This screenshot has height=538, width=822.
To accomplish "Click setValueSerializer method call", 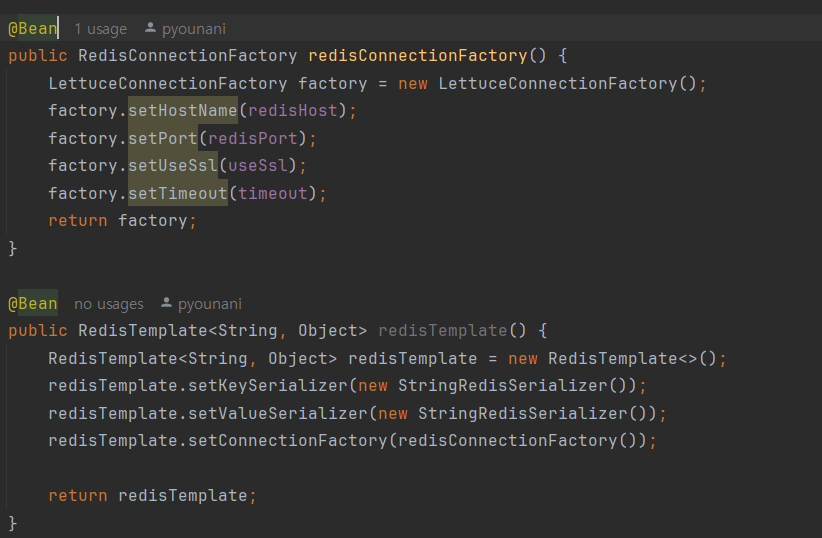I will pos(278,414).
